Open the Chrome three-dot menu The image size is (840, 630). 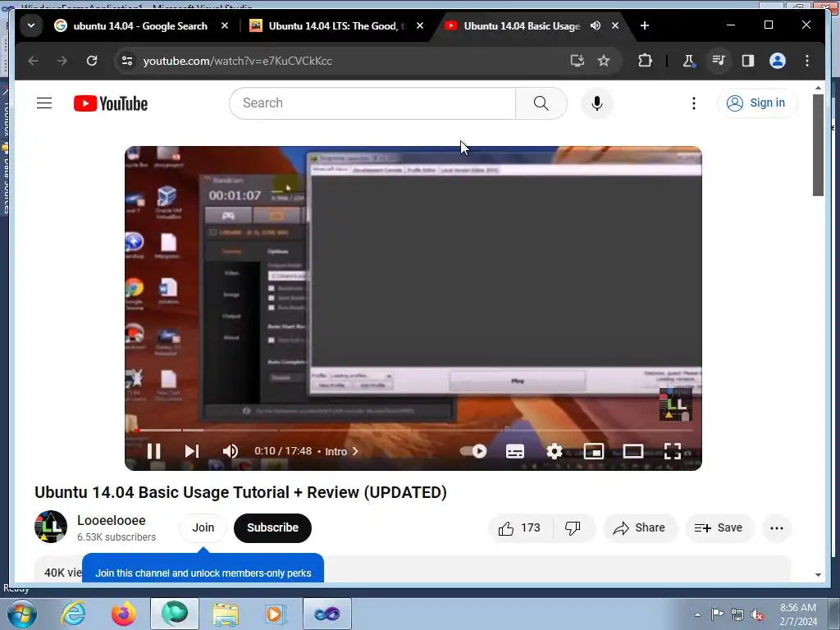click(x=807, y=61)
